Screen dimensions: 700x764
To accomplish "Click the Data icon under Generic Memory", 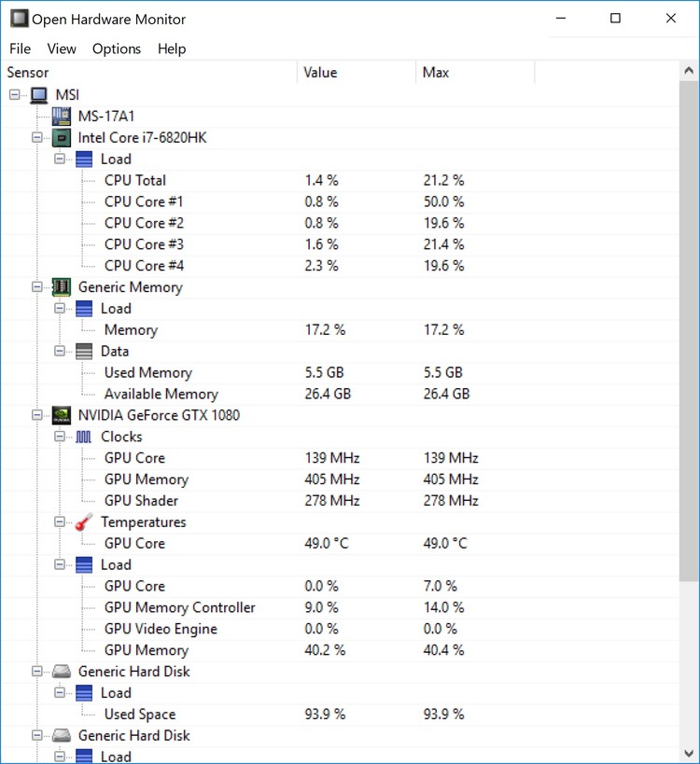I will coord(84,352).
